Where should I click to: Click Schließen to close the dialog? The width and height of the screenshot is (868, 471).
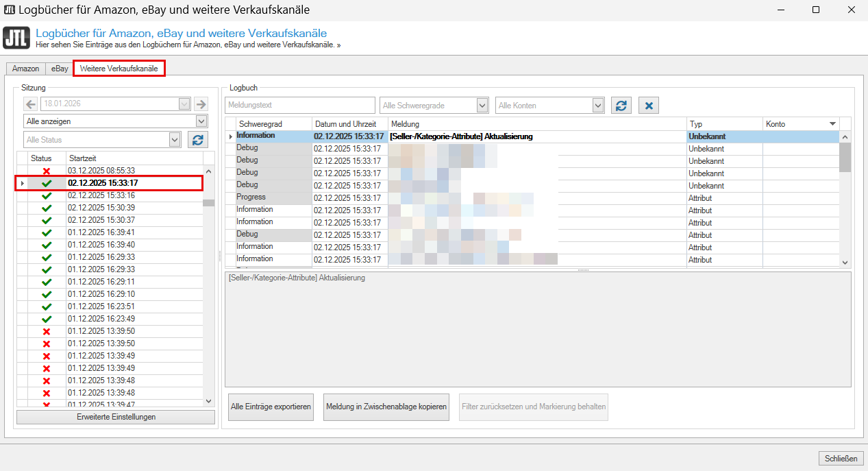841,458
